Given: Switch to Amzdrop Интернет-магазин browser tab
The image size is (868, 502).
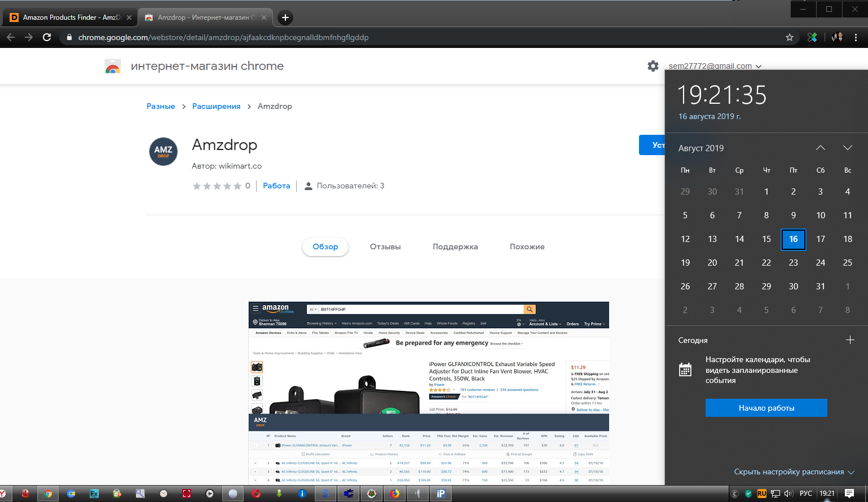Looking at the screenshot, I should (205, 17).
